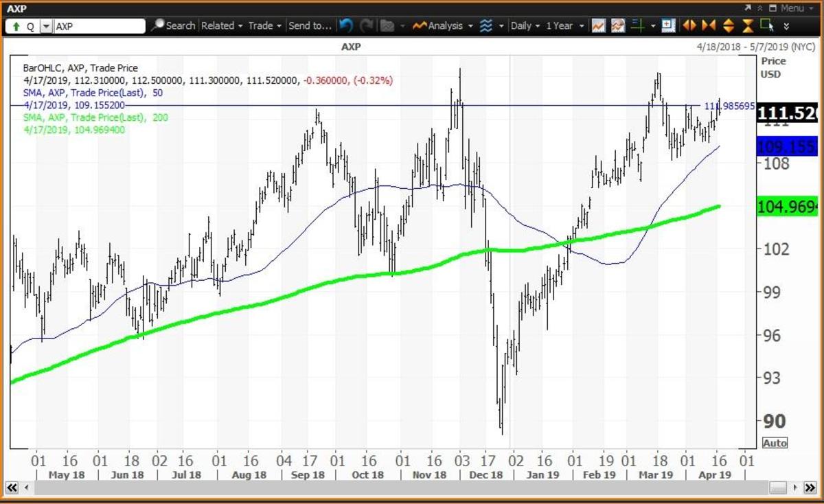Click the vertical compress arrows icon
Screen dimensions: 824x504
[748, 25]
